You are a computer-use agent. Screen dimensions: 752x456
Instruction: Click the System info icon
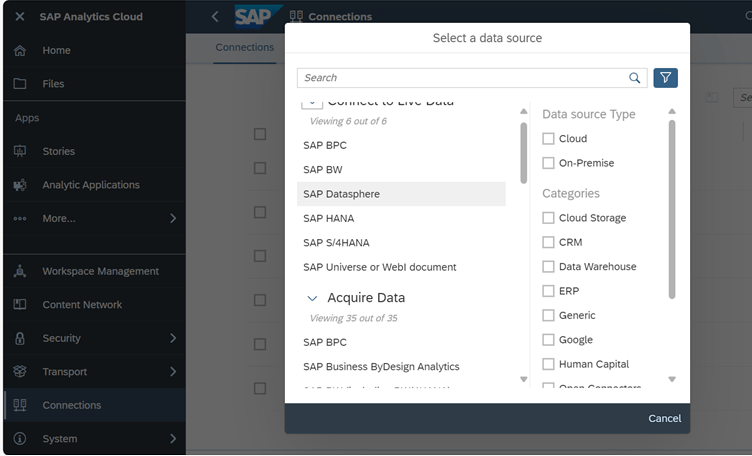point(20,438)
